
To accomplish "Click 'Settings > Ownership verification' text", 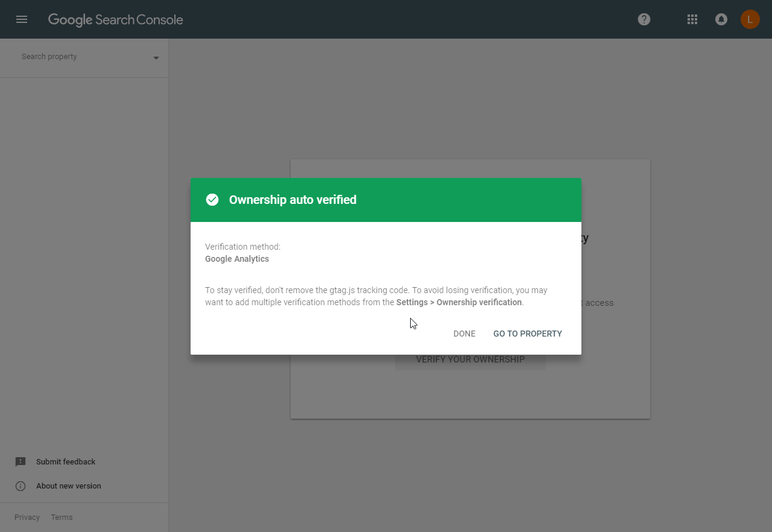I will (x=459, y=302).
